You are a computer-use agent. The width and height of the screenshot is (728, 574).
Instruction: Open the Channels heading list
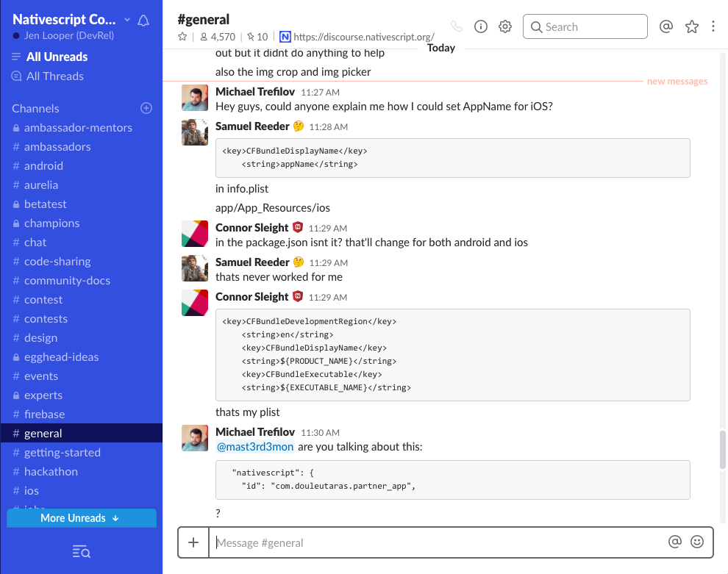[x=36, y=109]
